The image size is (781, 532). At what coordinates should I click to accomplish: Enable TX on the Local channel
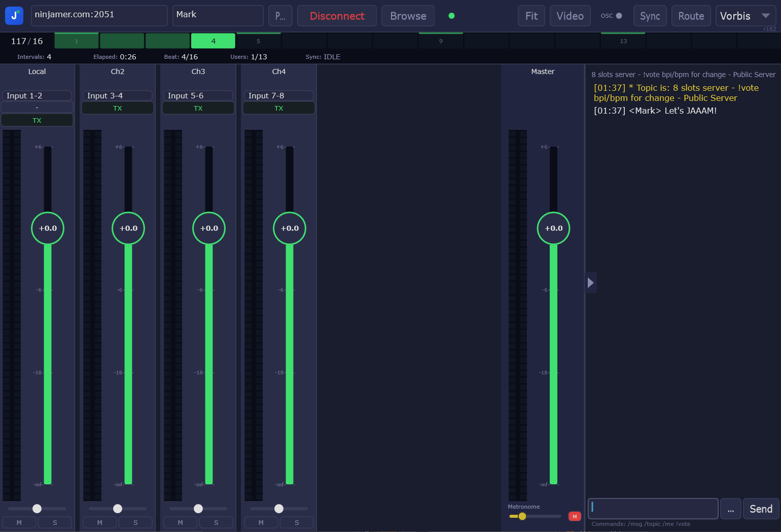37,120
